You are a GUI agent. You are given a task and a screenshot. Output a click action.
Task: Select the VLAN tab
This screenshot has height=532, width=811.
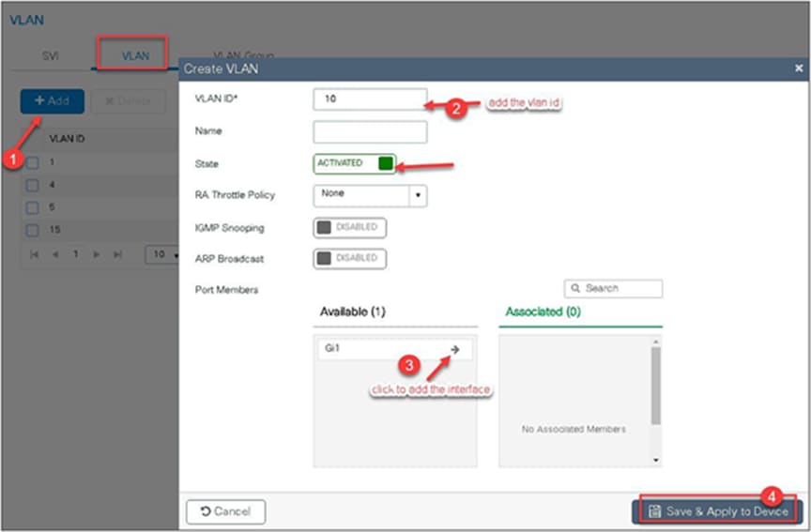click(135, 55)
